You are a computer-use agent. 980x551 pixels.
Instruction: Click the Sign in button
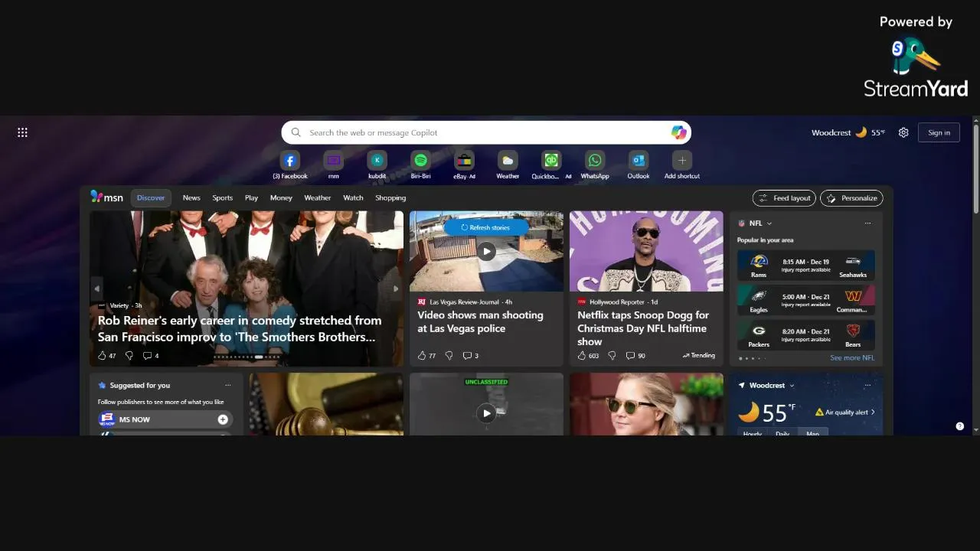point(939,132)
